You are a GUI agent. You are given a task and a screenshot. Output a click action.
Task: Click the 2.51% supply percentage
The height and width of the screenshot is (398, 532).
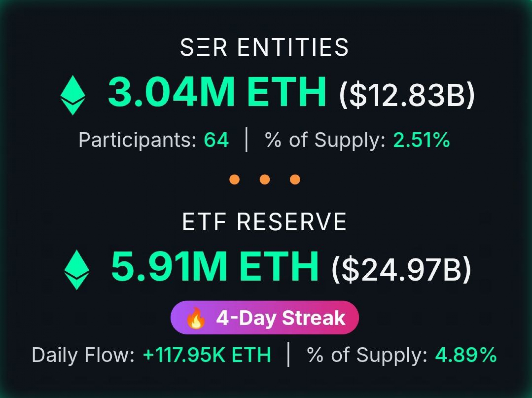tap(421, 140)
